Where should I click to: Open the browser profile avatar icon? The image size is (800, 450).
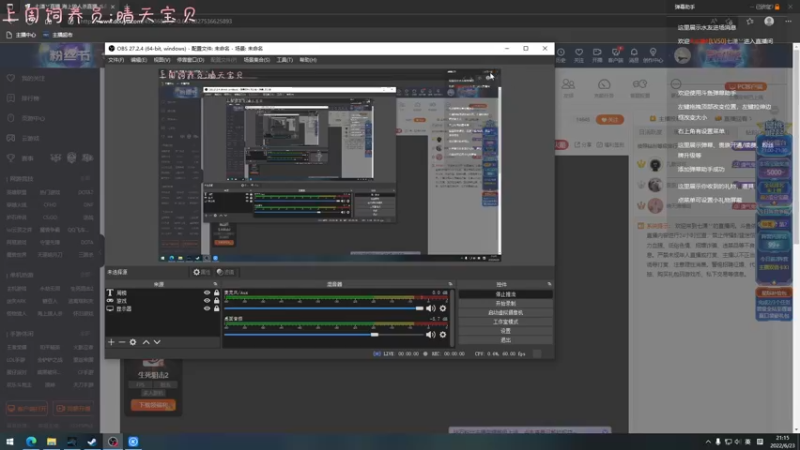pos(769,21)
